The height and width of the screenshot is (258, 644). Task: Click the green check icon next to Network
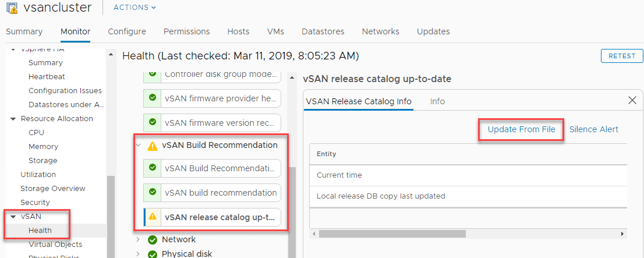click(153, 240)
